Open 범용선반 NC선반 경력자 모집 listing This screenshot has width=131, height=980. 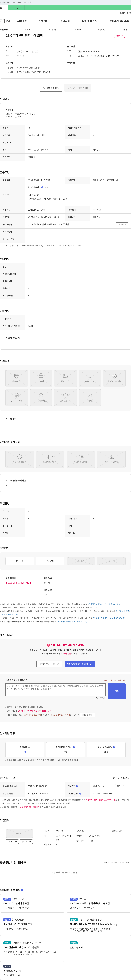click(18, 924)
